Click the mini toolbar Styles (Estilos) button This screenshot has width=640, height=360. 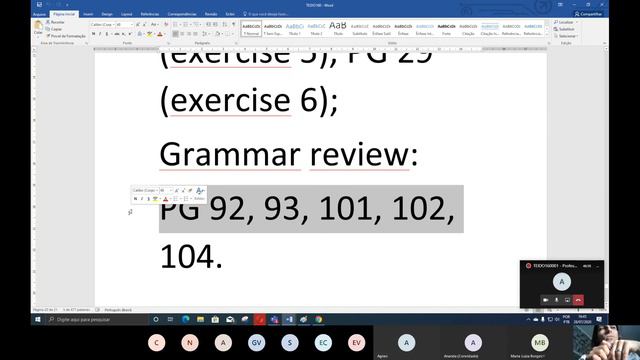[200, 194]
